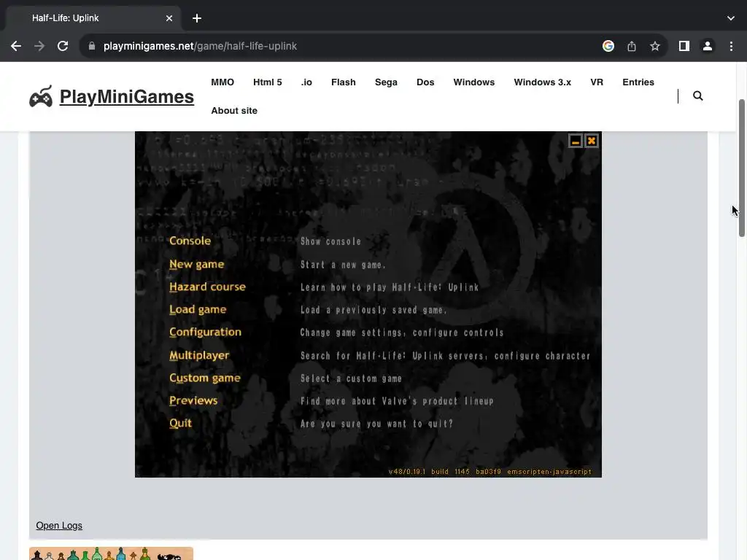Open the Flash category
The image size is (747, 560).
[x=344, y=82]
